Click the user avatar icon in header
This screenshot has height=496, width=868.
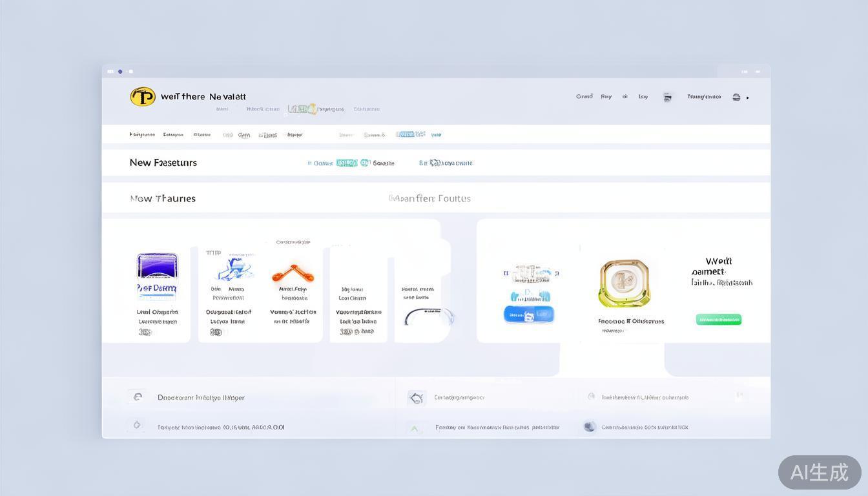(667, 97)
